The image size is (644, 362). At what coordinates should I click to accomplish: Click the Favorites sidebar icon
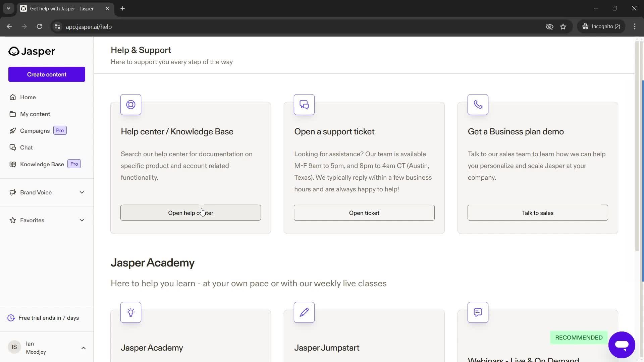tap(12, 220)
